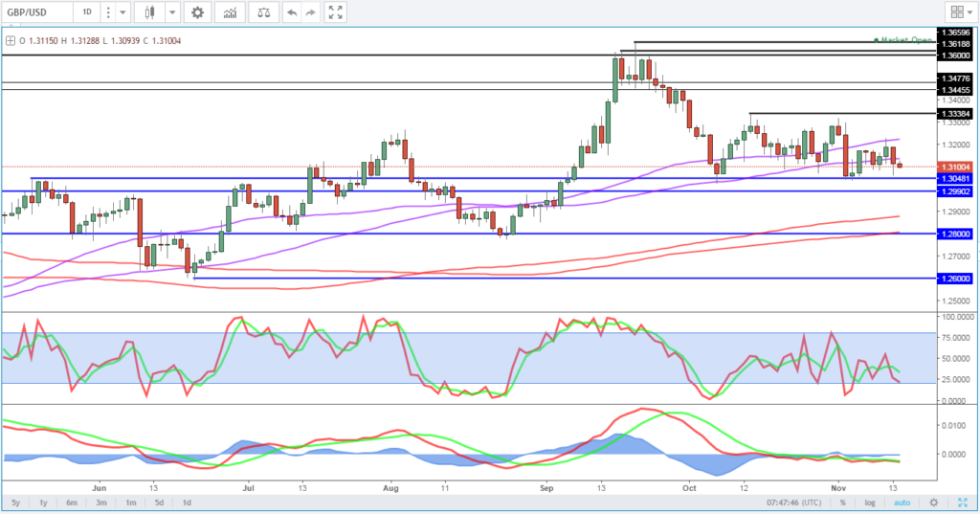Click the 1.36188 price label
Image resolution: width=980 pixels, height=514 pixels.
point(955,44)
